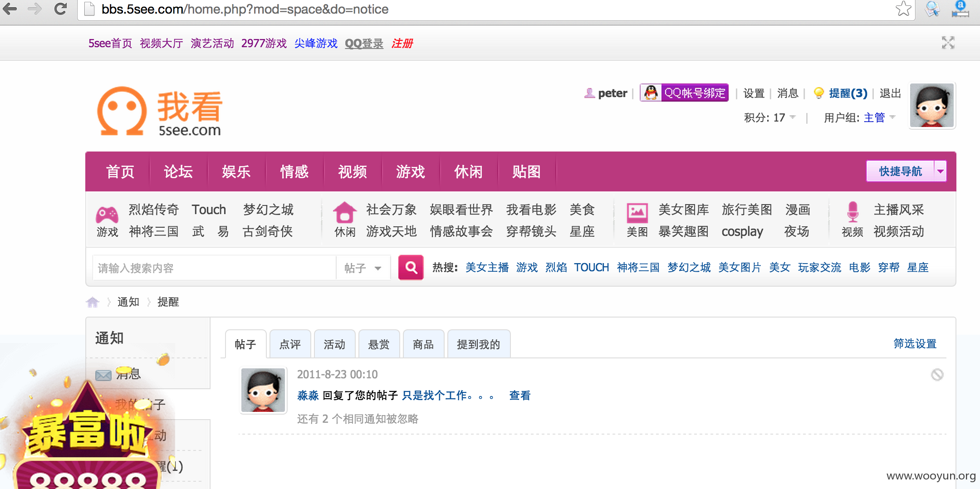Open peter's avatar in the header
Screen dimensions: 980x489
click(932, 106)
